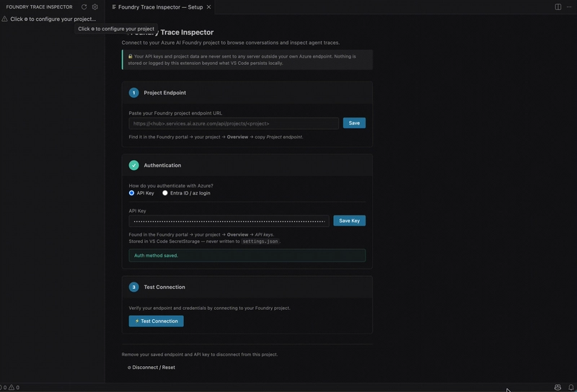Viewport: 577px width, 392px height.
Task: Click the 'Test Connection' section heading text
Action: (x=164, y=288)
